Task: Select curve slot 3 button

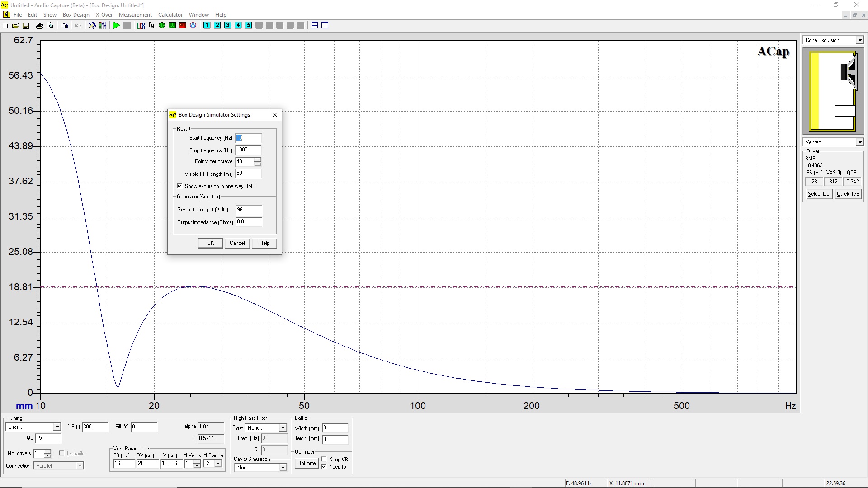Action: [x=228, y=26]
